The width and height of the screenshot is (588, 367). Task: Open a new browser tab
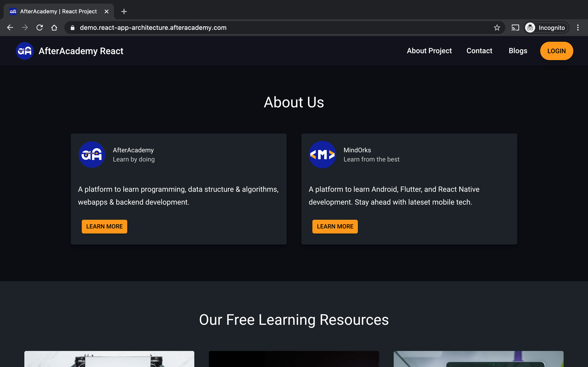coord(124,11)
